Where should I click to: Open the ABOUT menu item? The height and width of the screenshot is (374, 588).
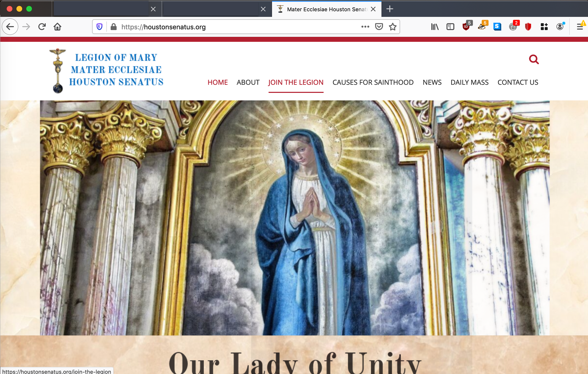tap(248, 82)
